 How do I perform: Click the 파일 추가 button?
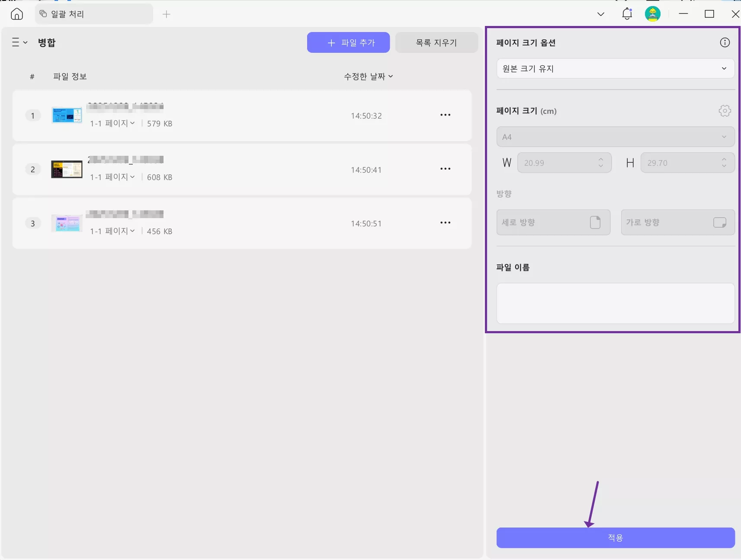(349, 42)
